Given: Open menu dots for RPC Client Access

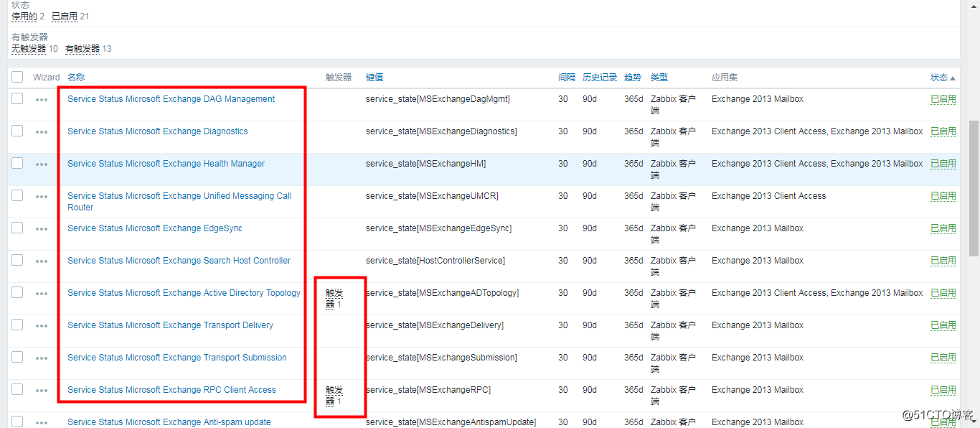Looking at the screenshot, I should pos(42,391).
